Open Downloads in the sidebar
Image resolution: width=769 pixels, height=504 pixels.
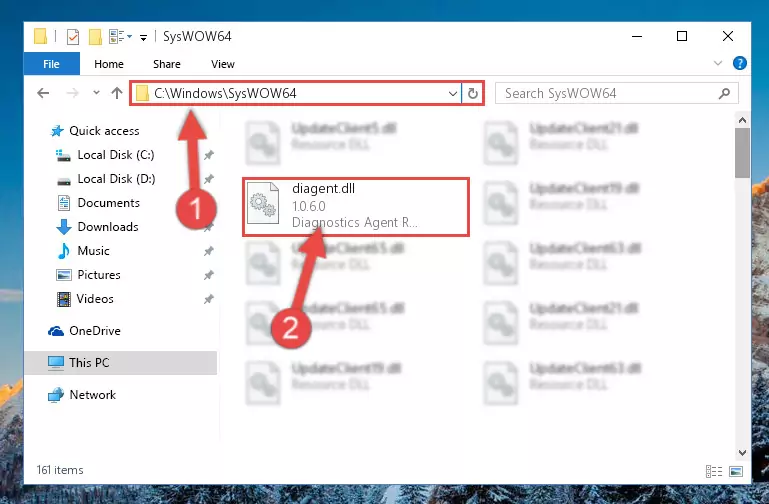coord(108,227)
